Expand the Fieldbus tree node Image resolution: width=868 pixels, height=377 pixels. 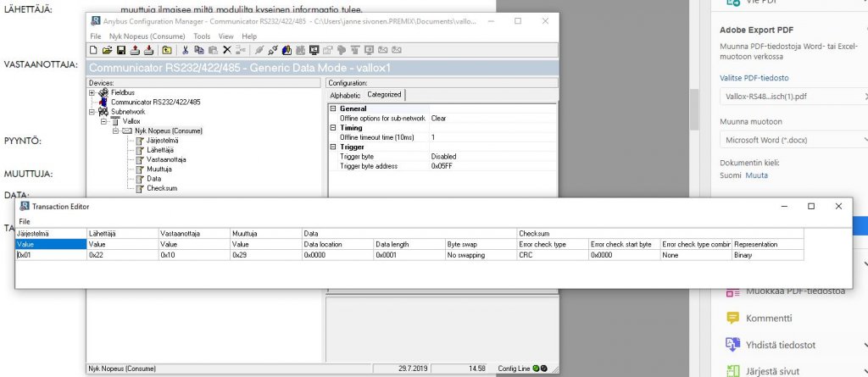pyautogui.click(x=92, y=92)
